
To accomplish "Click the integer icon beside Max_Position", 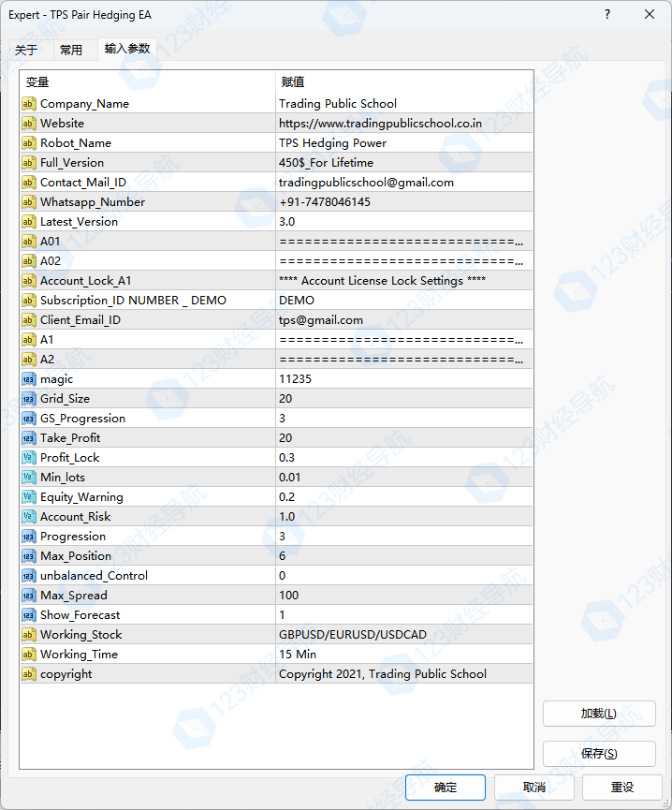I will click(x=29, y=556).
